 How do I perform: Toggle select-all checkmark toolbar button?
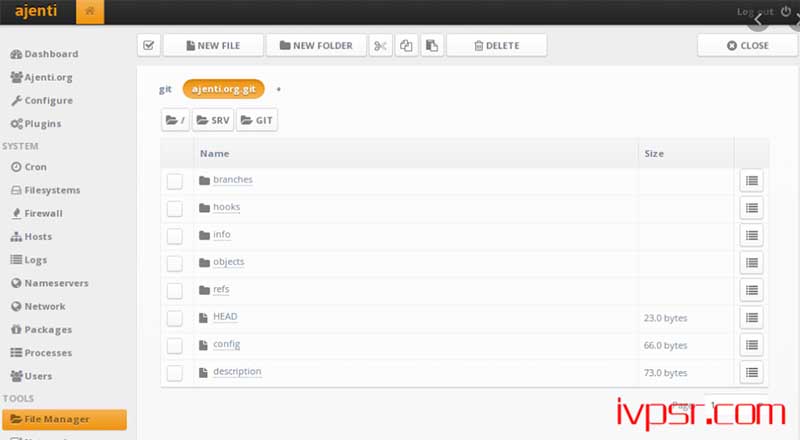[x=148, y=45]
